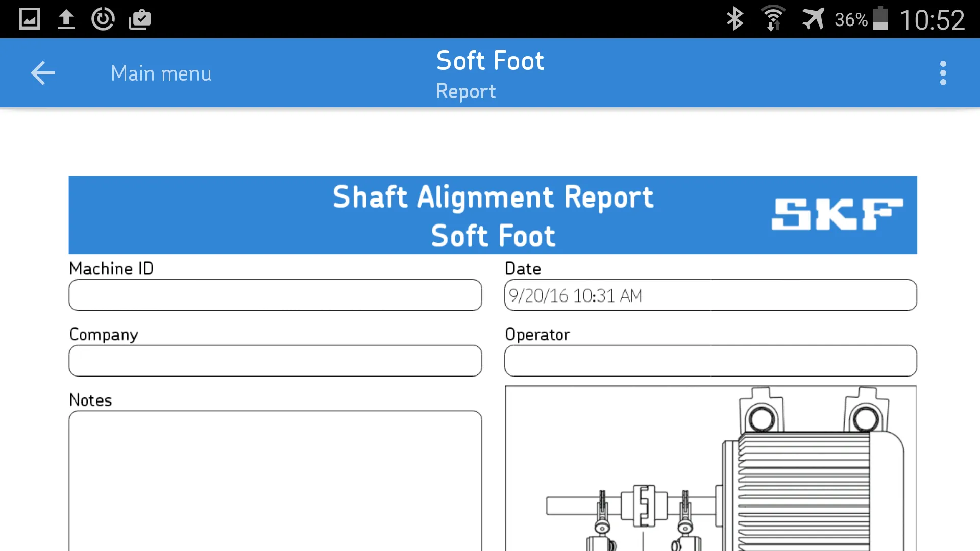Click the Machine ID input field
980x551 pixels.
[x=275, y=295]
